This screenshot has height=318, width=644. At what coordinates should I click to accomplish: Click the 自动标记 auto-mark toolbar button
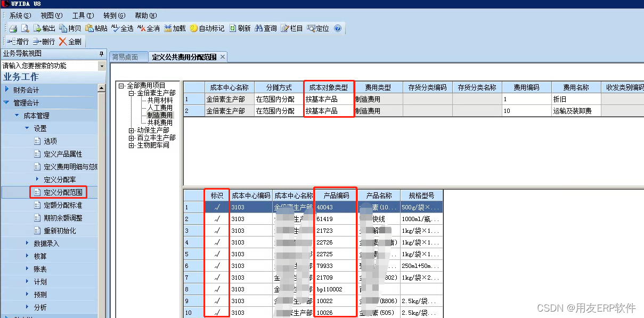pos(207,29)
